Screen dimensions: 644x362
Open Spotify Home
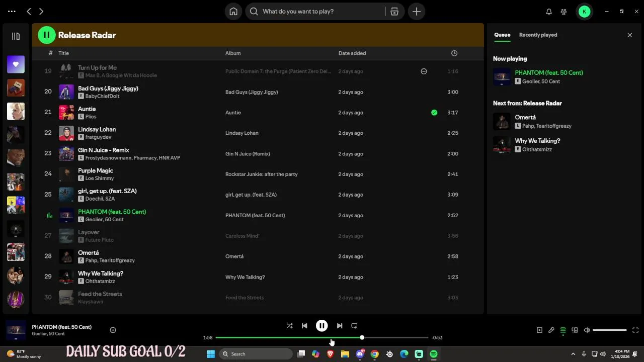(x=233, y=12)
